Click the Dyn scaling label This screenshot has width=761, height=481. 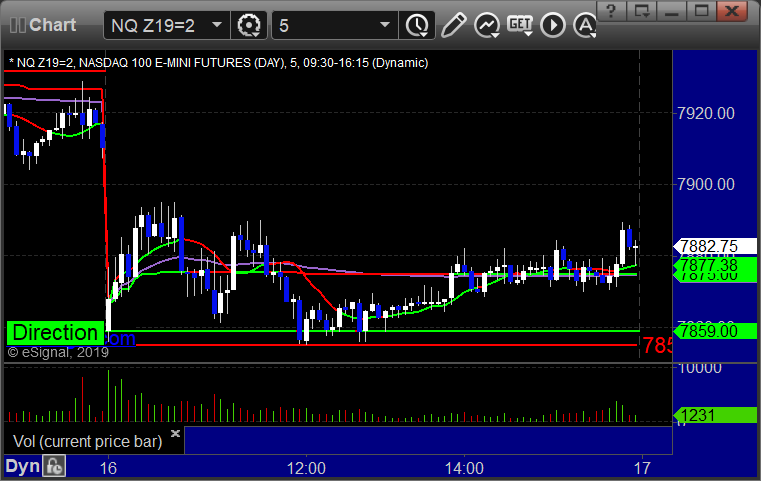[x=22, y=466]
